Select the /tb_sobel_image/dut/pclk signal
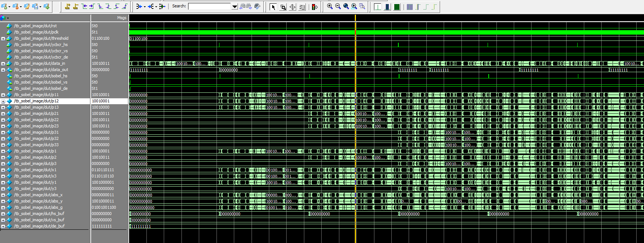Viewport: 644px width, 243px height. [36, 32]
